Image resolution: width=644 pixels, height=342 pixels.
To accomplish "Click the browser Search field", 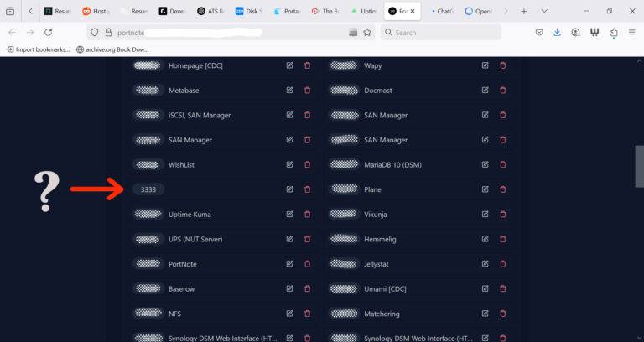I will click(x=441, y=33).
